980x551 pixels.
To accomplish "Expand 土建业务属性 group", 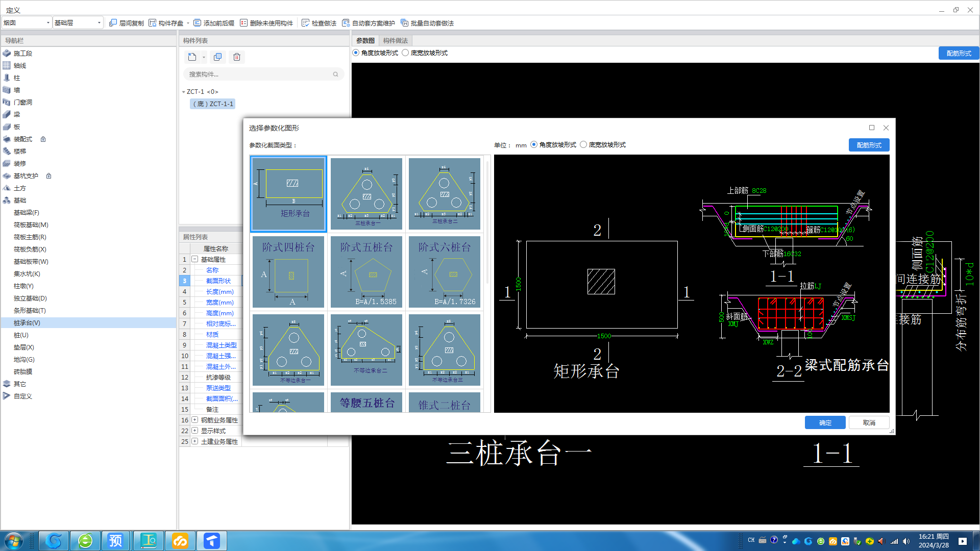I will pyautogui.click(x=194, y=441).
